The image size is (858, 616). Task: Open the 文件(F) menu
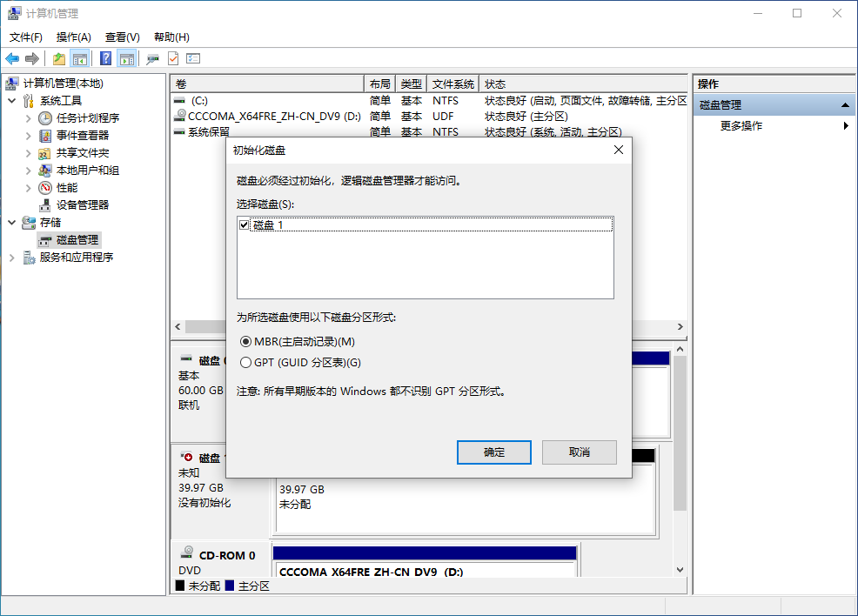coord(26,37)
